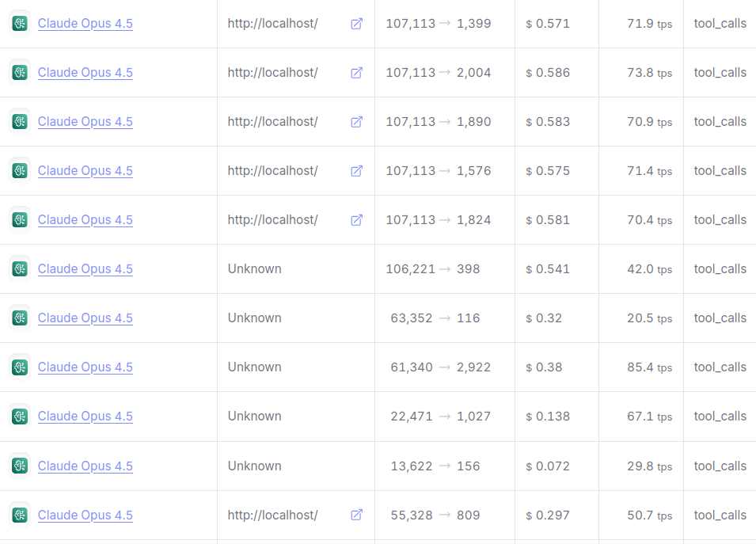
Task: Open Claude Opus 4.5 link with 1,824 output tokens
Action: click(85, 220)
